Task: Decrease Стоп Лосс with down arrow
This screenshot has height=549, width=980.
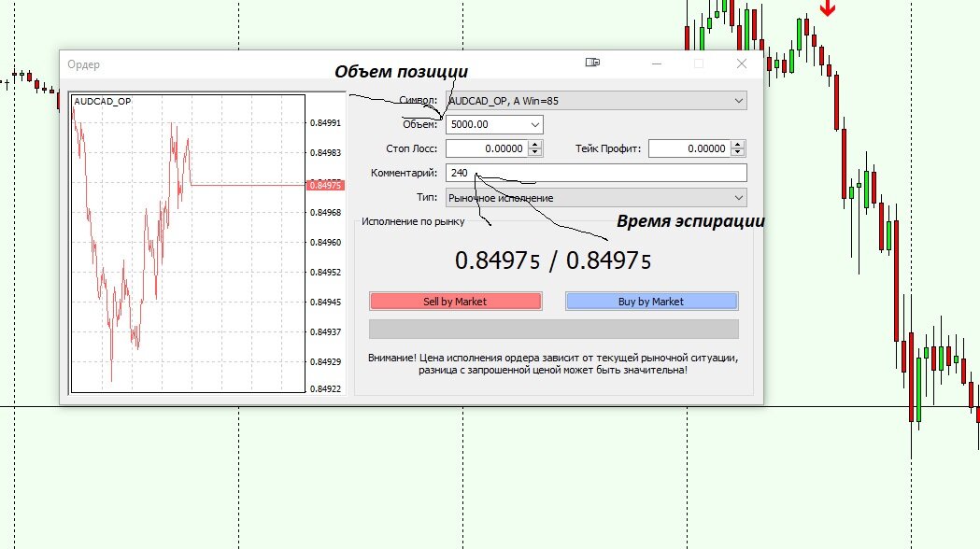Action: click(535, 152)
